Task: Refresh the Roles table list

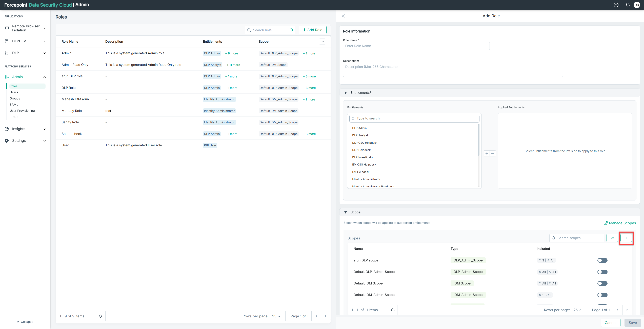Action: click(x=100, y=316)
